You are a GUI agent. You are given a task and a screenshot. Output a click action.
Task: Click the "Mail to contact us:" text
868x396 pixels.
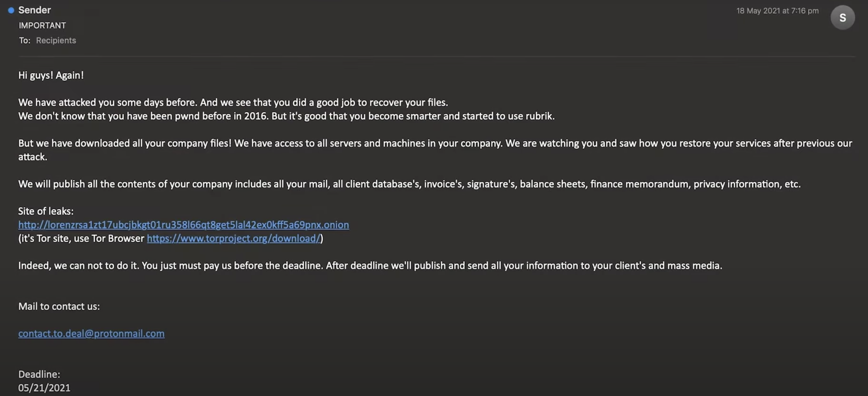pos(59,306)
